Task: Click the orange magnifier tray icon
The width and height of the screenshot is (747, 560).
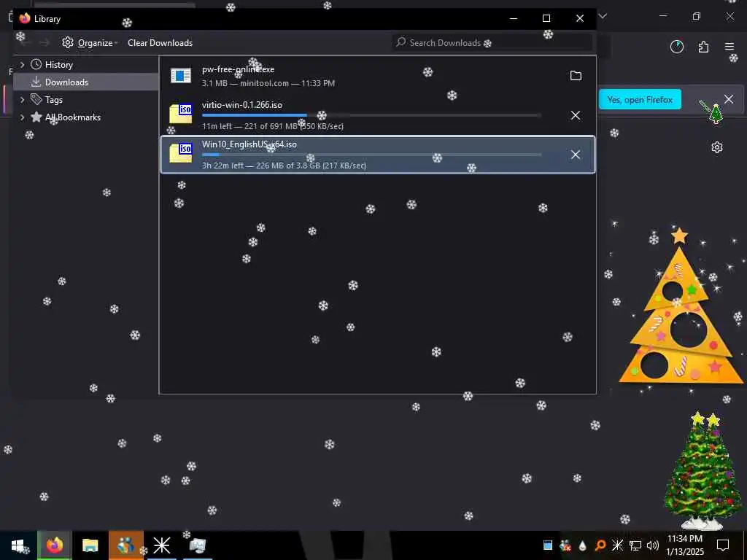Action: pos(600,545)
